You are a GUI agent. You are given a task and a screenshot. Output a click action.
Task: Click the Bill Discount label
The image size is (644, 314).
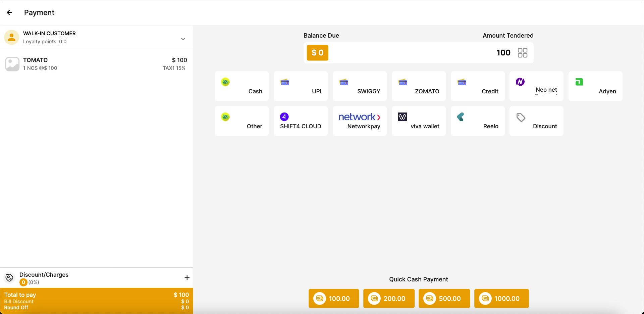pyautogui.click(x=19, y=302)
